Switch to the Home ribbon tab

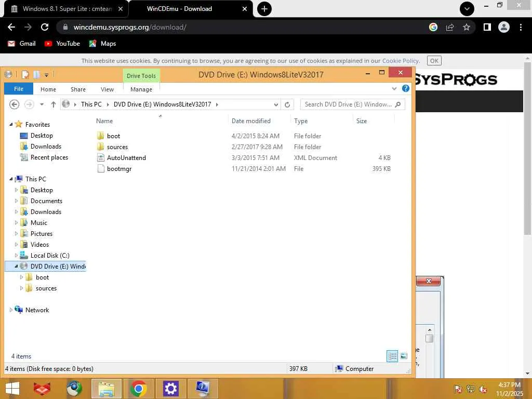tap(48, 89)
